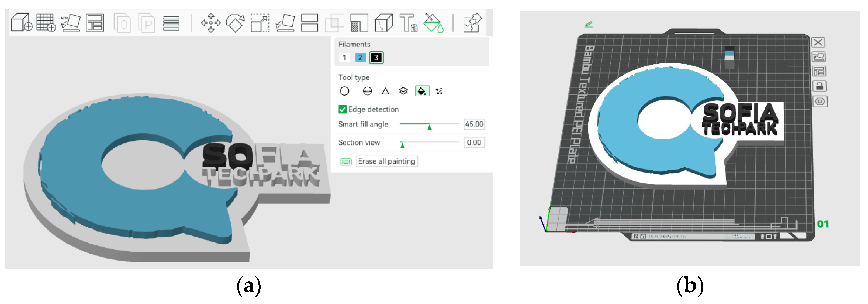868x304 pixels.
Task: Click the Add object cube icon
Action: [x=21, y=23]
